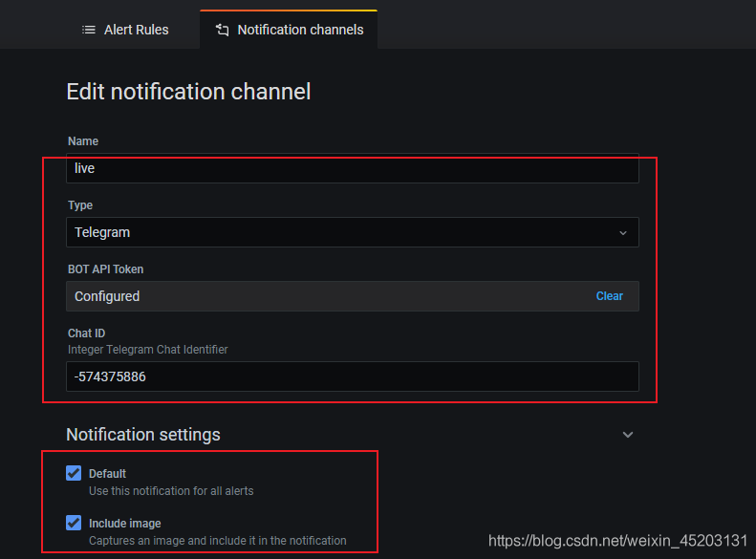This screenshot has height=559, width=756.
Task: Click the Integer Telegram Chat Identifier hint
Action: click(147, 350)
